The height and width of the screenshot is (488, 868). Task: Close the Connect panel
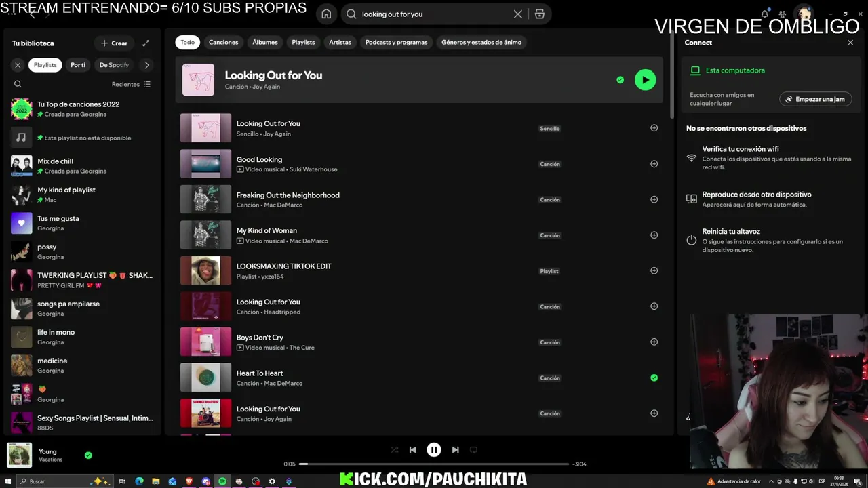click(x=850, y=43)
